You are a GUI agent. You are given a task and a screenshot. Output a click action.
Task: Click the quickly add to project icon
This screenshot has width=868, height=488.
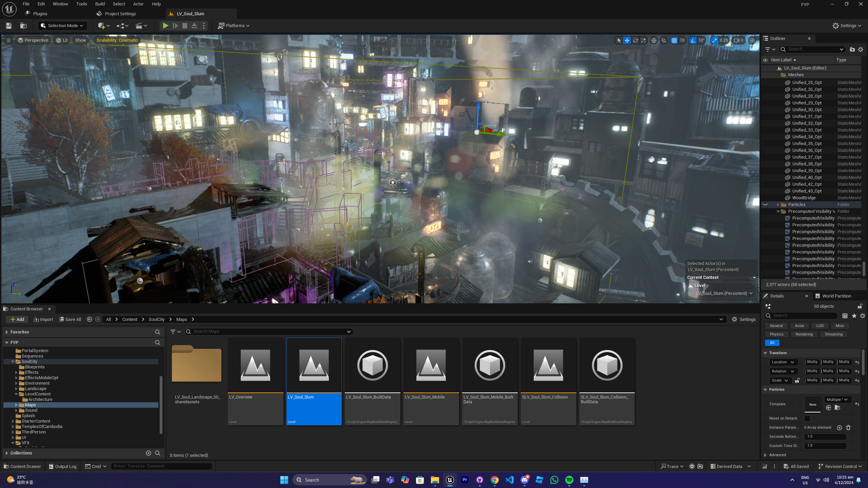click(101, 26)
